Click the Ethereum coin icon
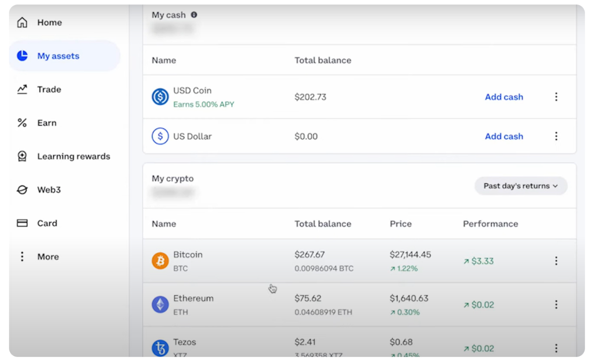The image size is (593, 364). (160, 305)
